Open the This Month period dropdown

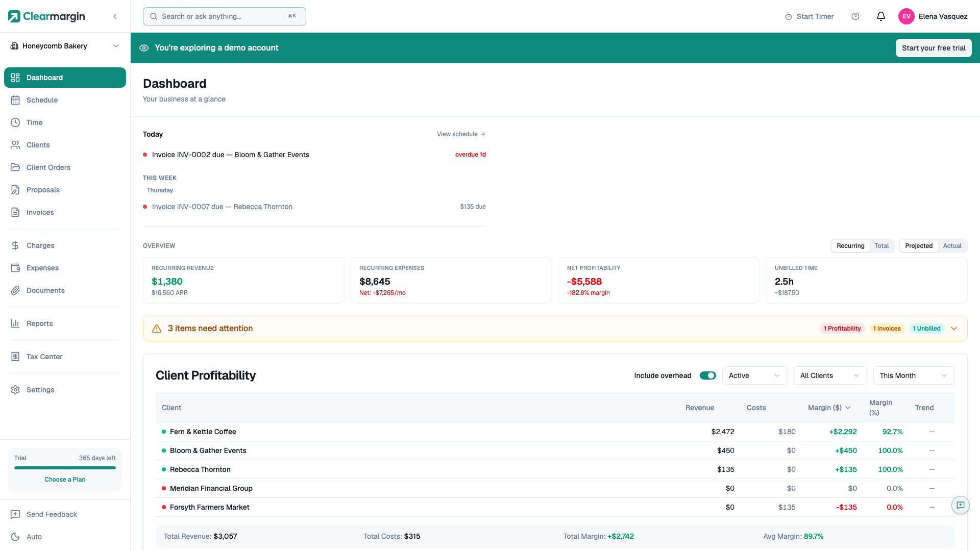tap(914, 375)
